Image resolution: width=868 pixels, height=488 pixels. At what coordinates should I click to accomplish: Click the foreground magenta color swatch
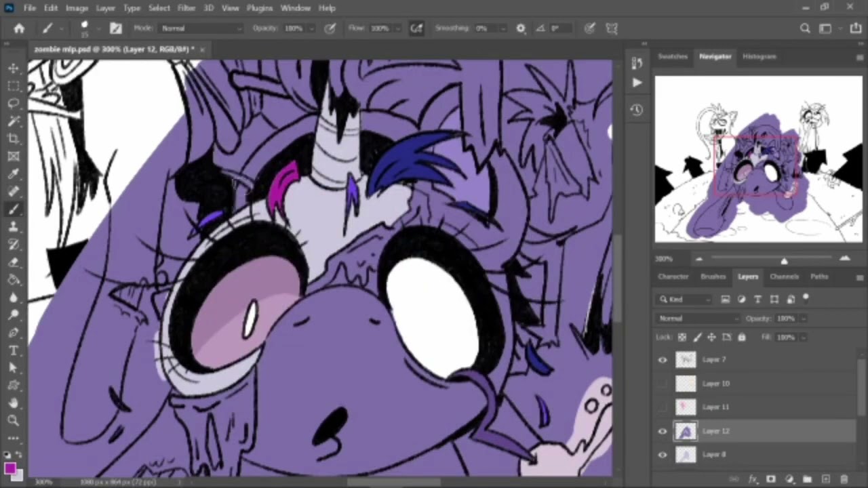point(9,469)
